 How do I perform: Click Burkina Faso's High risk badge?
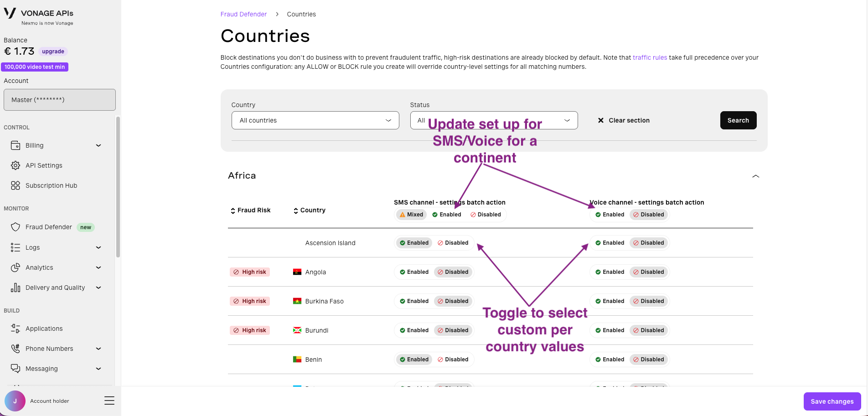pos(250,301)
